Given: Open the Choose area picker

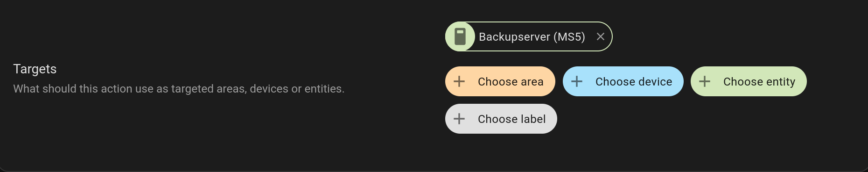Looking at the screenshot, I should pyautogui.click(x=500, y=81).
